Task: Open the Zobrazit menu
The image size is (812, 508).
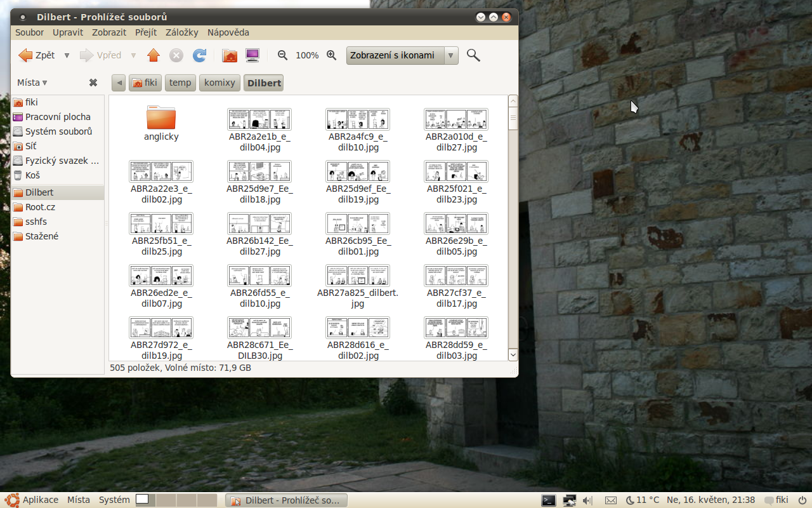Action: (x=109, y=32)
